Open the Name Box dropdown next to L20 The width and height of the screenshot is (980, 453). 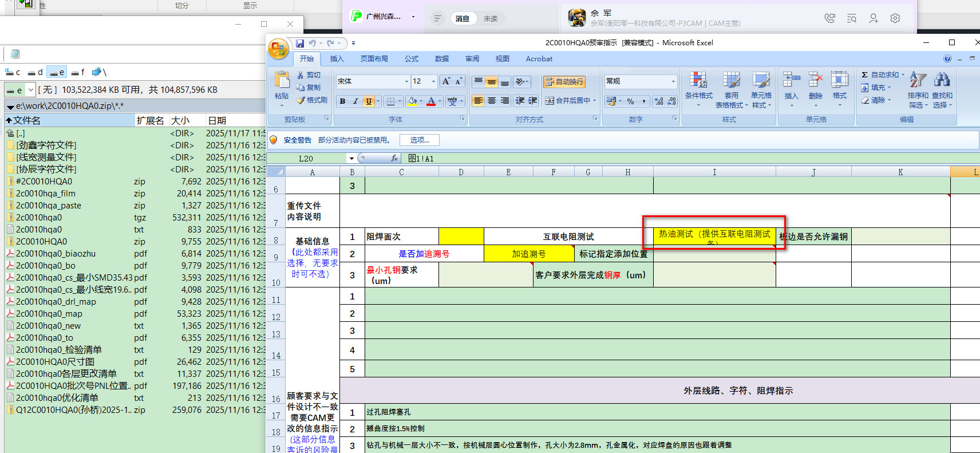point(351,159)
